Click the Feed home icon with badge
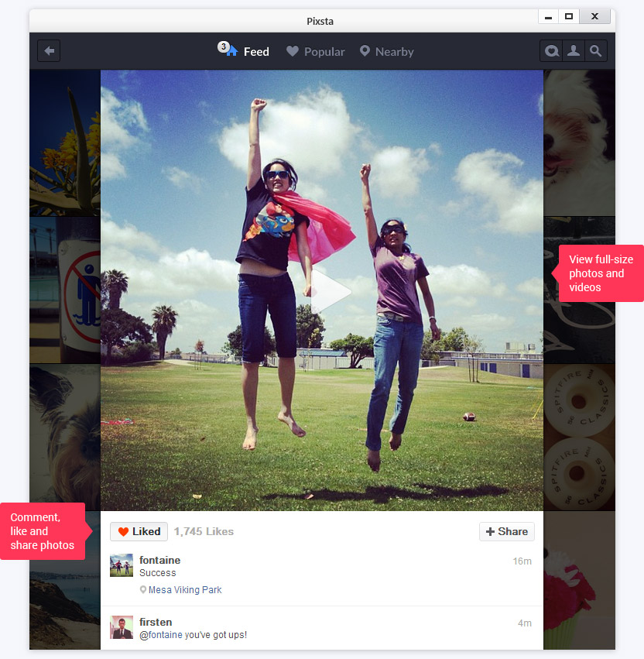 click(x=228, y=49)
